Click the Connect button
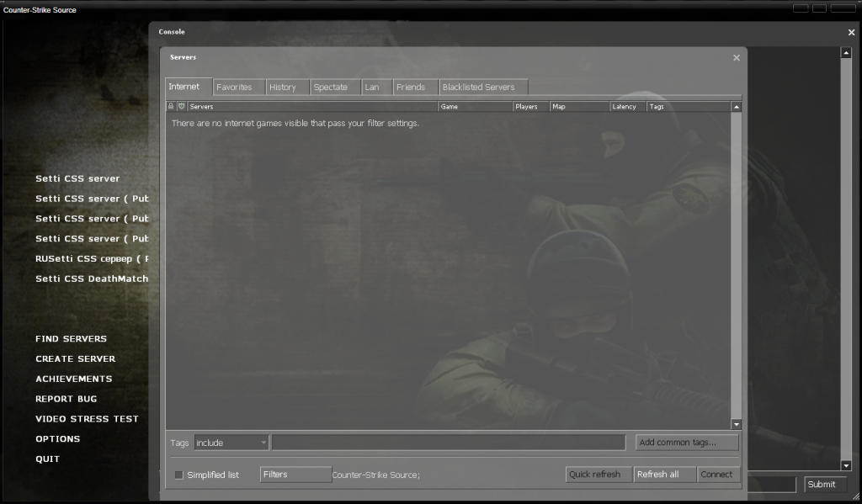 [x=718, y=475]
